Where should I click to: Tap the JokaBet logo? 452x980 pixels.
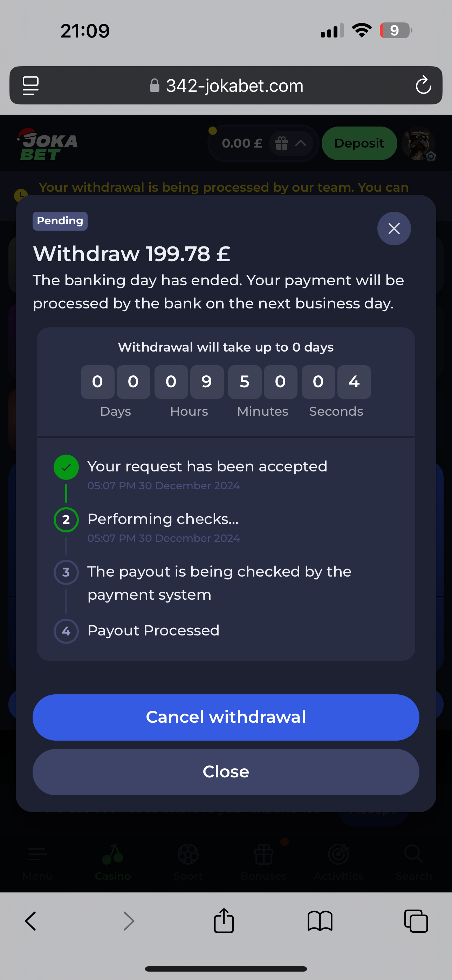[x=48, y=144]
